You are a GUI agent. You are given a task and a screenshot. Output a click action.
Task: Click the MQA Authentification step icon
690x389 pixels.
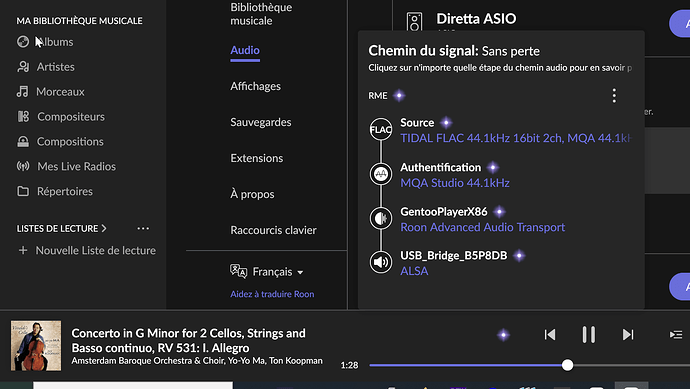(x=381, y=174)
